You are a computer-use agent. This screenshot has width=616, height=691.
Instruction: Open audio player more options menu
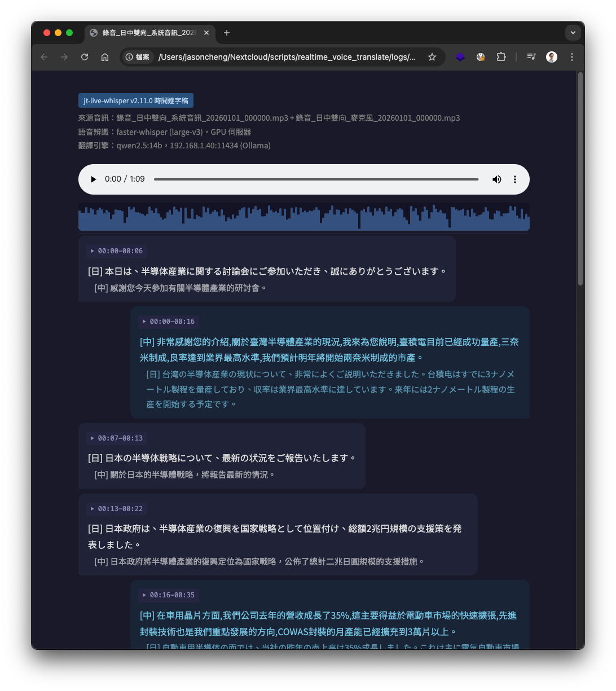(514, 179)
